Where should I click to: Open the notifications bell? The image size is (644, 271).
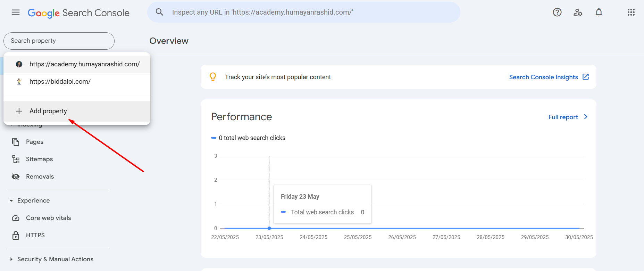coord(599,13)
